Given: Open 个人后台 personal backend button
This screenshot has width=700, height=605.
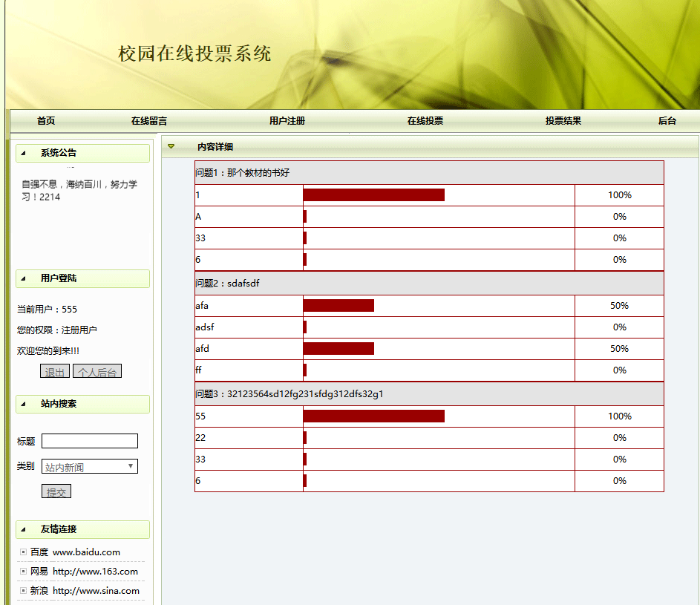Looking at the screenshot, I should [97, 371].
